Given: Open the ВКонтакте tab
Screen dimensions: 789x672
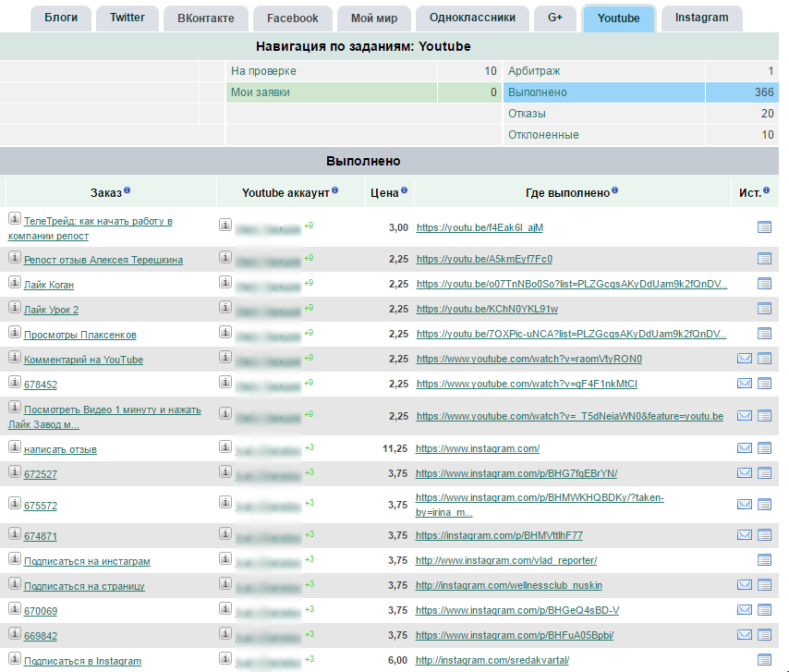Looking at the screenshot, I should click(206, 18).
